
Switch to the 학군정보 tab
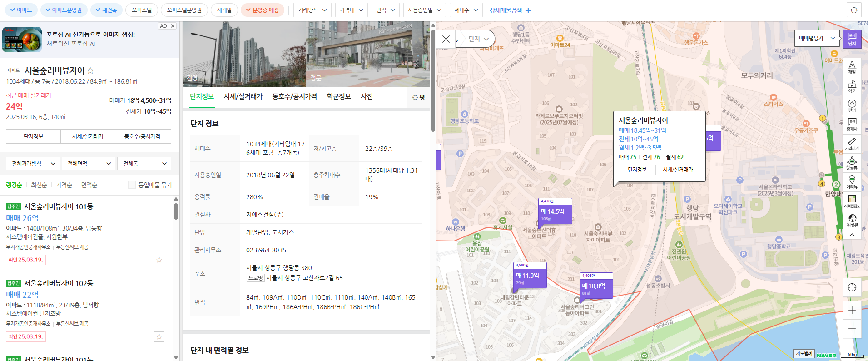(339, 96)
